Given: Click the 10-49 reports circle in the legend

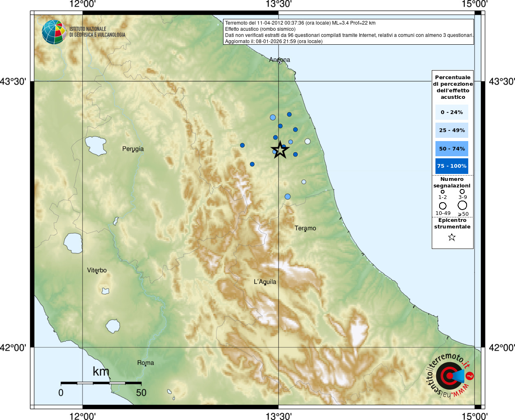Looking at the screenshot, I should (x=443, y=206).
